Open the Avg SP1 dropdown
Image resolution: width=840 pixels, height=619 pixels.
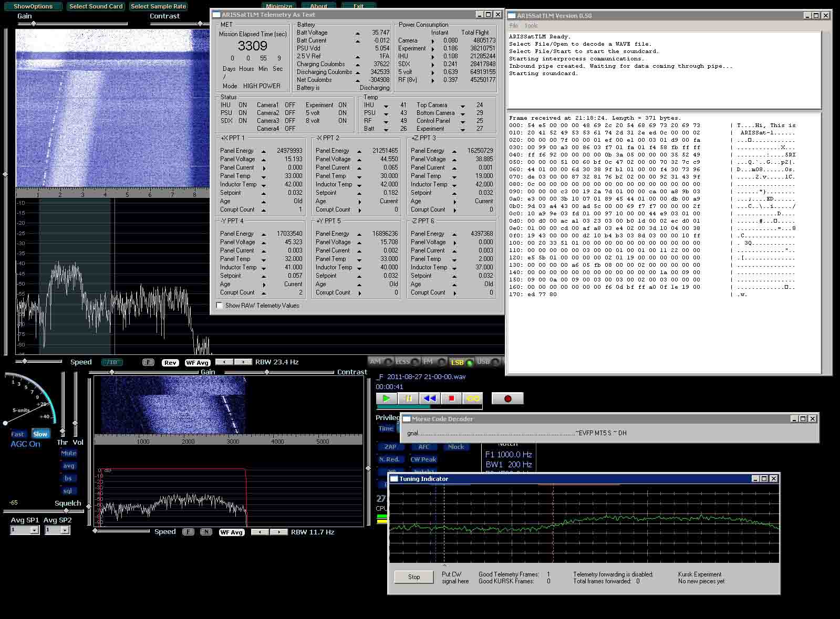(25, 530)
